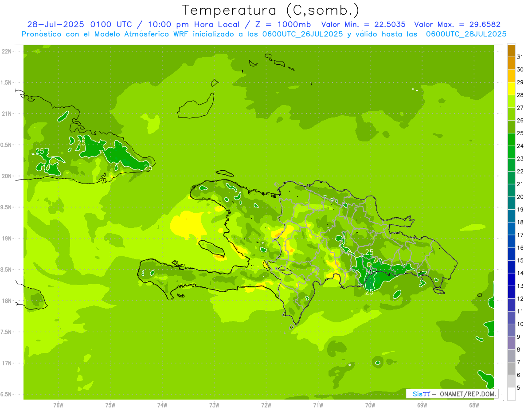
Task: Click the color scale label 30
Action: (520, 70)
